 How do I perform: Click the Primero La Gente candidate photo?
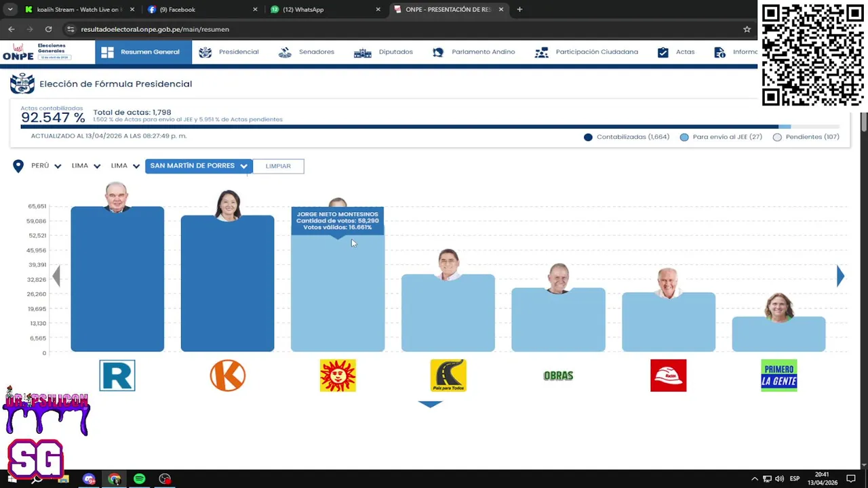pos(778,307)
